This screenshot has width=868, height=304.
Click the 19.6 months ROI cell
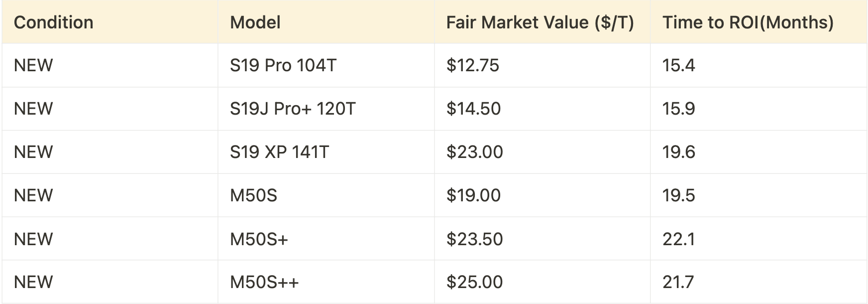(759, 152)
